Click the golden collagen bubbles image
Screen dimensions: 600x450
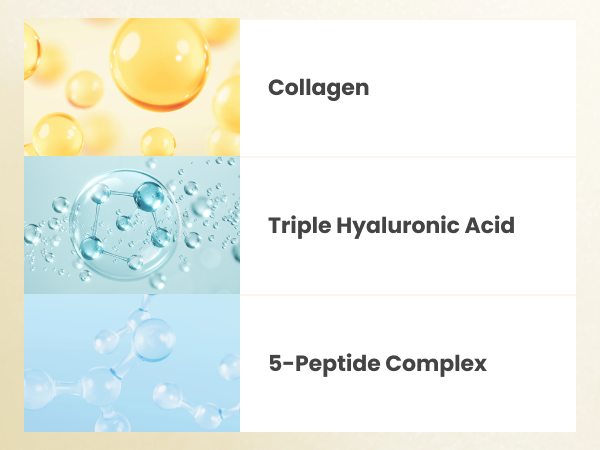(132, 87)
